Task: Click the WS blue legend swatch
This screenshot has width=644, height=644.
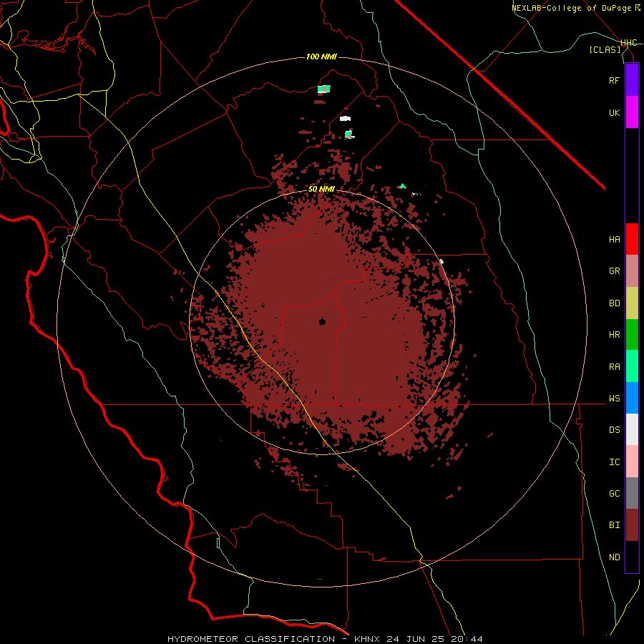Action: 632,398
